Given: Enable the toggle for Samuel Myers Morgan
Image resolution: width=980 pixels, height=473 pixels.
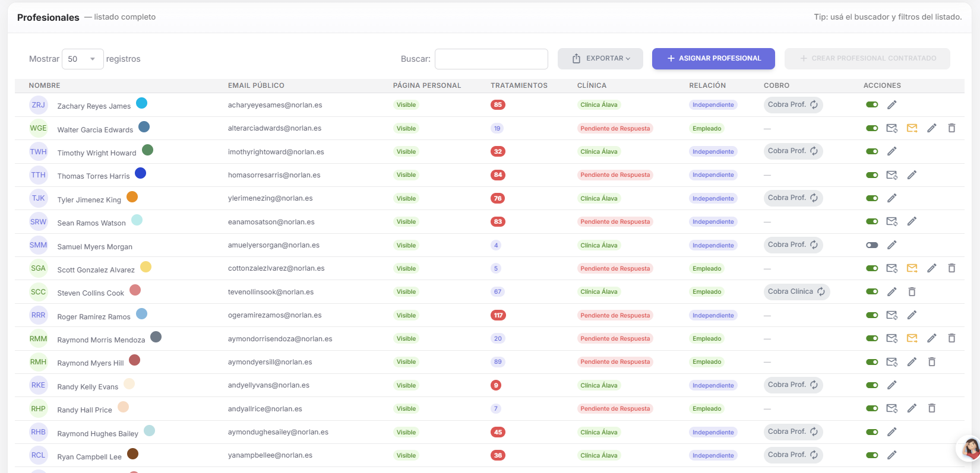Looking at the screenshot, I should (872, 245).
